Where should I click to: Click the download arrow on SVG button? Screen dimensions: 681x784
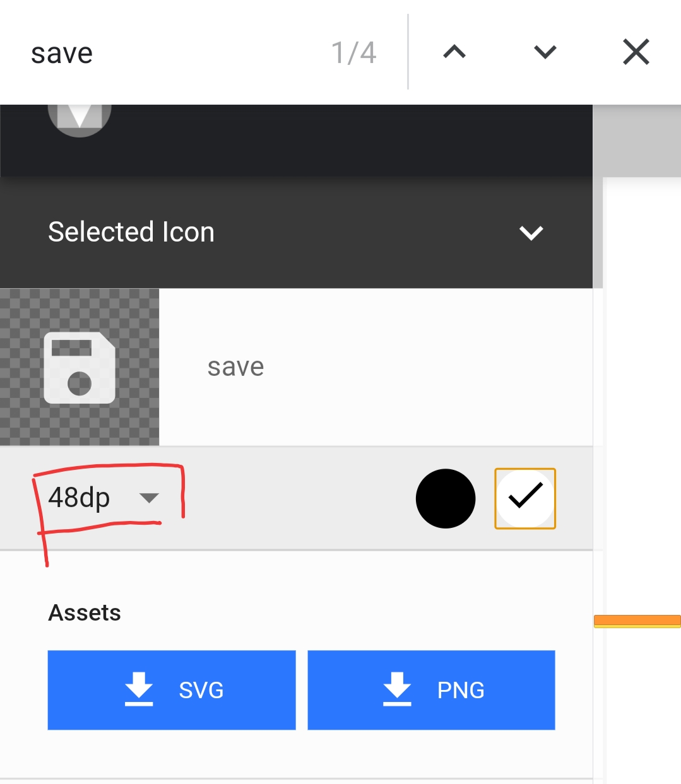(x=139, y=689)
